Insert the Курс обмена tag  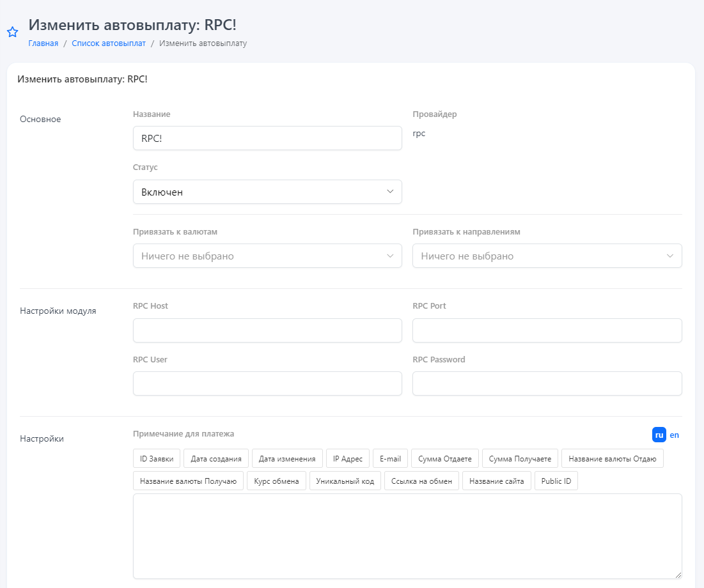(276, 481)
